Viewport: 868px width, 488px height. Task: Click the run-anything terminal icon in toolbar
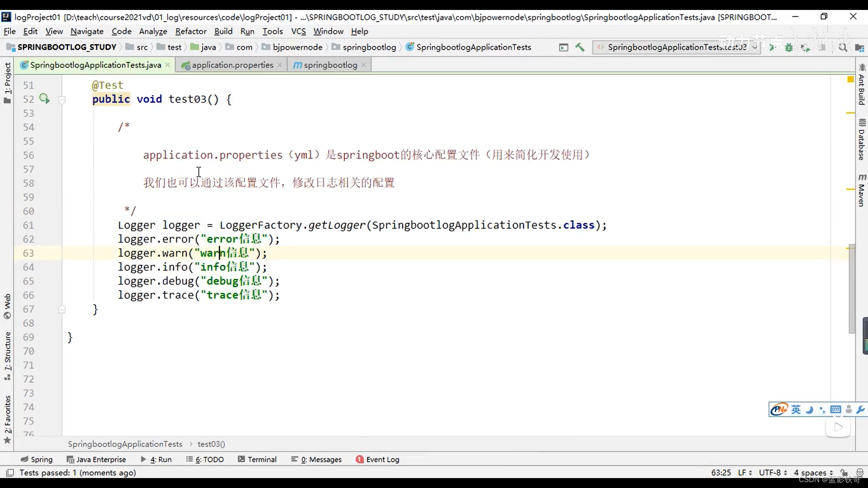pos(563,47)
